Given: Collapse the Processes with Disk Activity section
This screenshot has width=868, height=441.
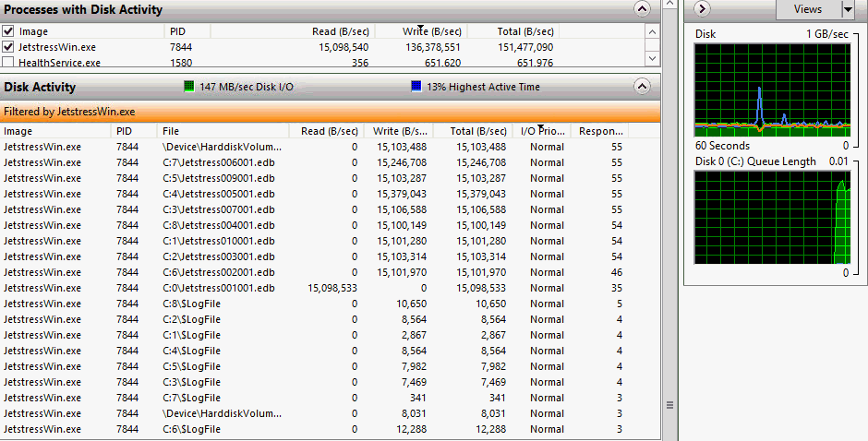Looking at the screenshot, I should click(642, 9).
